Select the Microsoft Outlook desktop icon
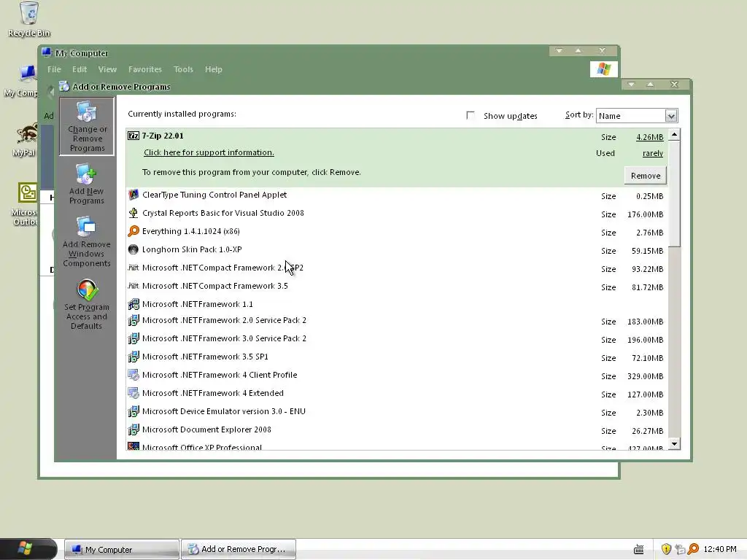Screen dimensions: 747x560 tap(25, 204)
